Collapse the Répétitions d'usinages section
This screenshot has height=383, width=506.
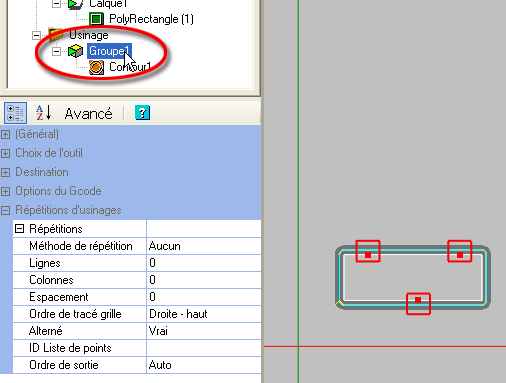click(x=5, y=210)
